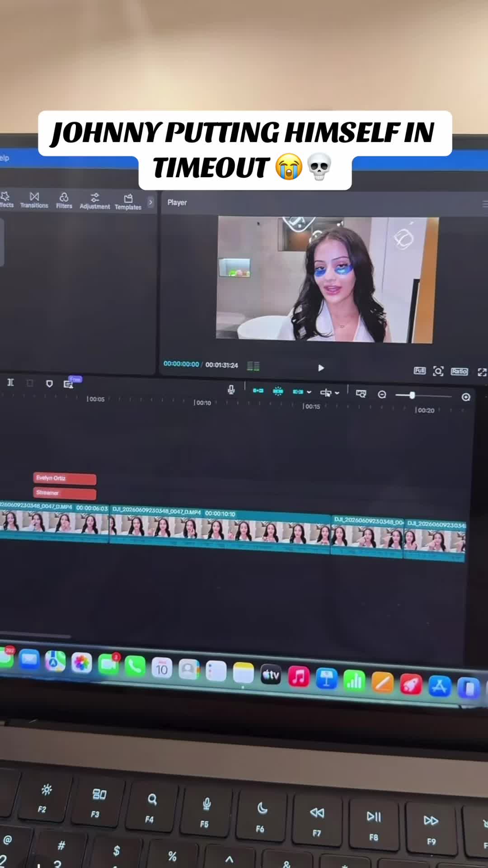
Task: Open Music from the dock
Action: [299, 677]
